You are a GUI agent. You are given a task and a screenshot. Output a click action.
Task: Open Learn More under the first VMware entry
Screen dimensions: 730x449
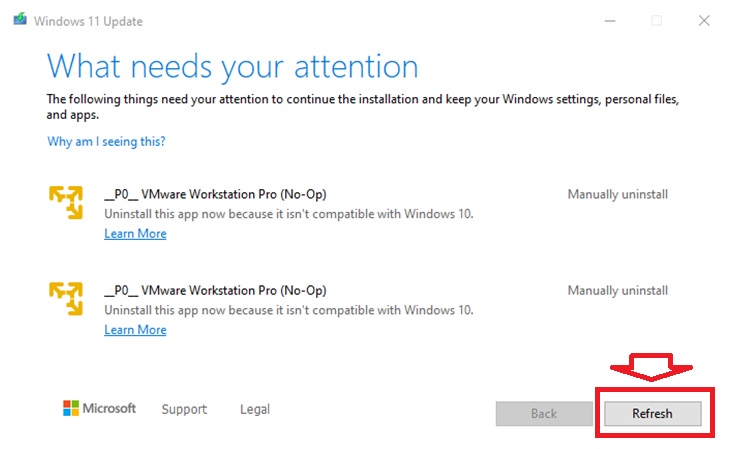(135, 233)
